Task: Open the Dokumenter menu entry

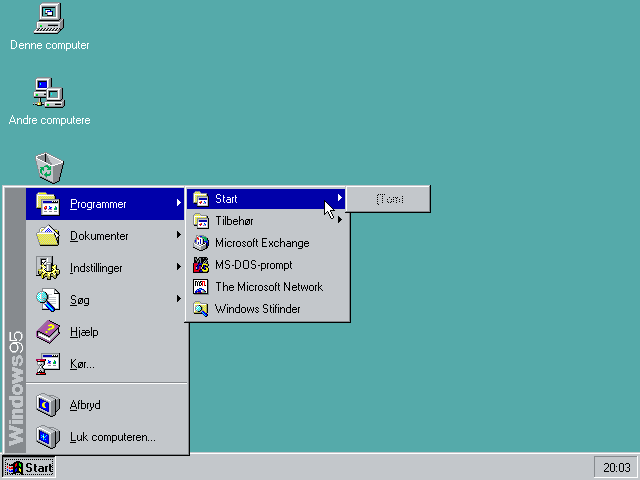Action: tap(105, 236)
